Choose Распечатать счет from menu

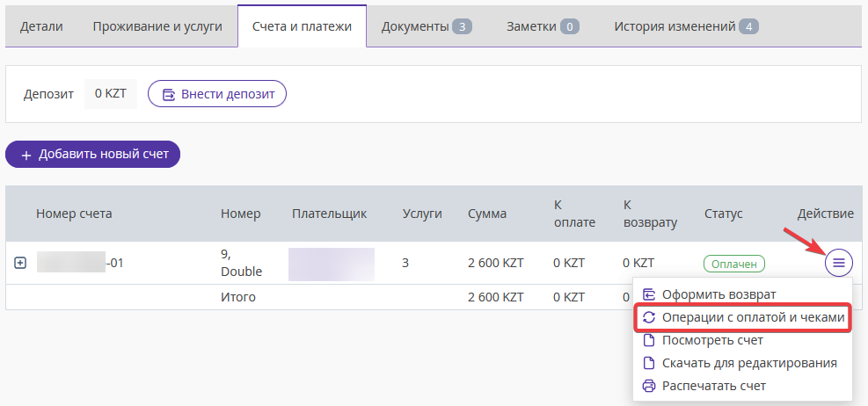(713, 386)
